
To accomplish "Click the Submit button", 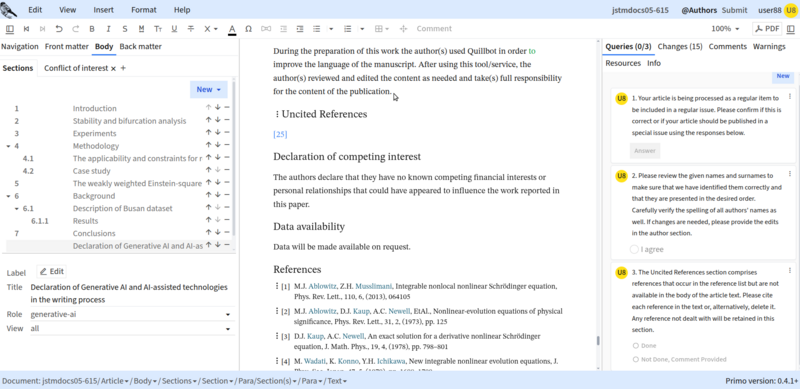I will click(x=734, y=10).
